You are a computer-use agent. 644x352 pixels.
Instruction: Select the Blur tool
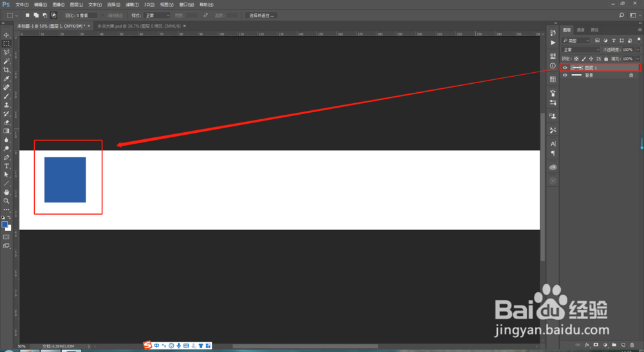6,140
